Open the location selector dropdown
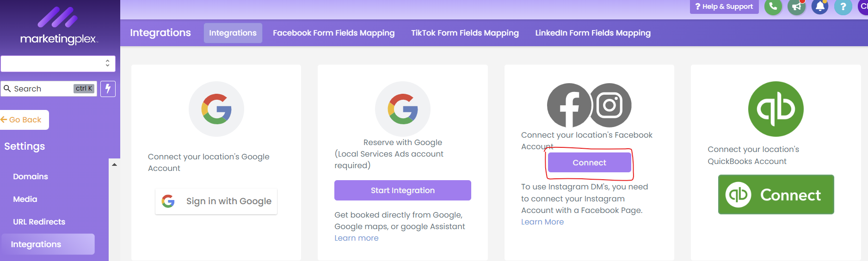 click(x=58, y=64)
